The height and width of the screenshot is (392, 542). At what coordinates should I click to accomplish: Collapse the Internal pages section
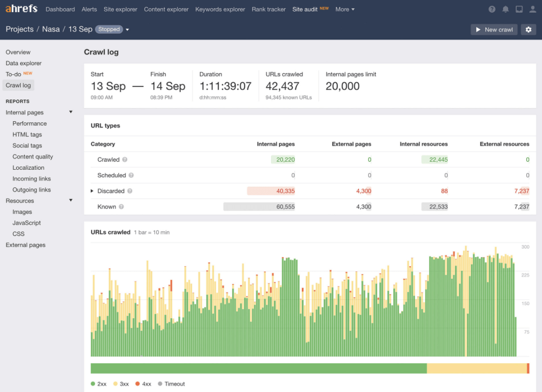(71, 112)
